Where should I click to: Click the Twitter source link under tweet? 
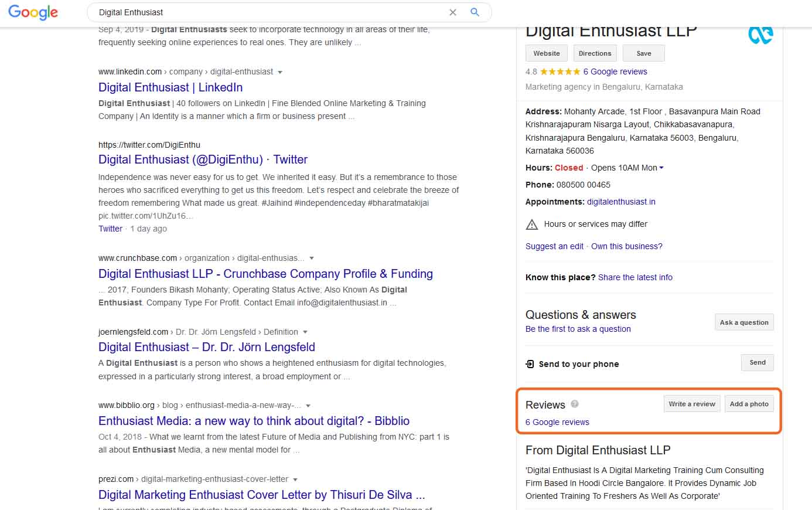[110, 229]
